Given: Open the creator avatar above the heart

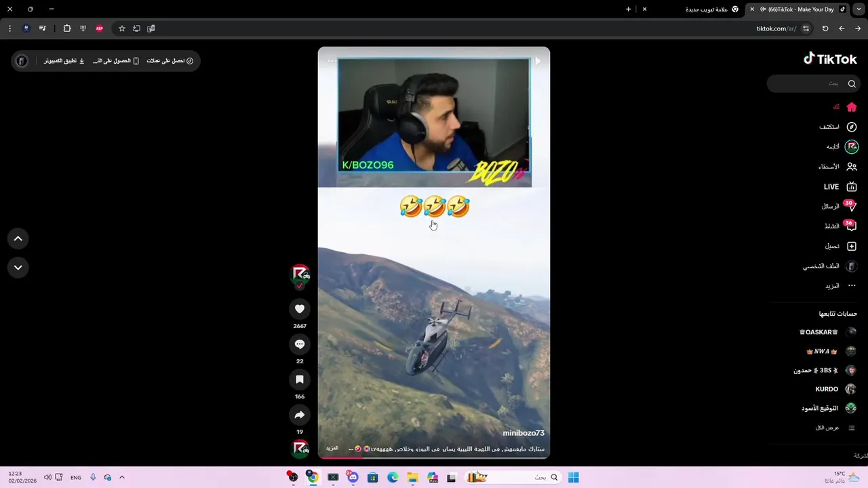Looking at the screenshot, I should [x=300, y=274].
